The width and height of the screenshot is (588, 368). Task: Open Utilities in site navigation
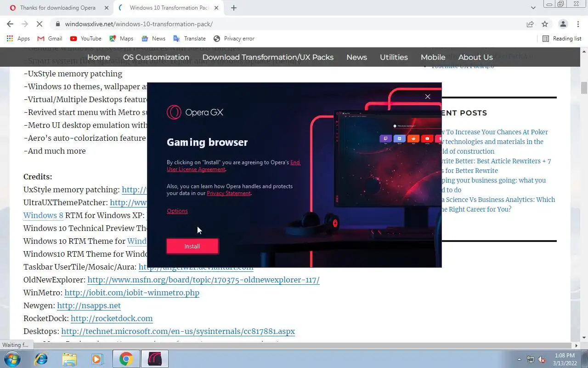coord(394,57)
